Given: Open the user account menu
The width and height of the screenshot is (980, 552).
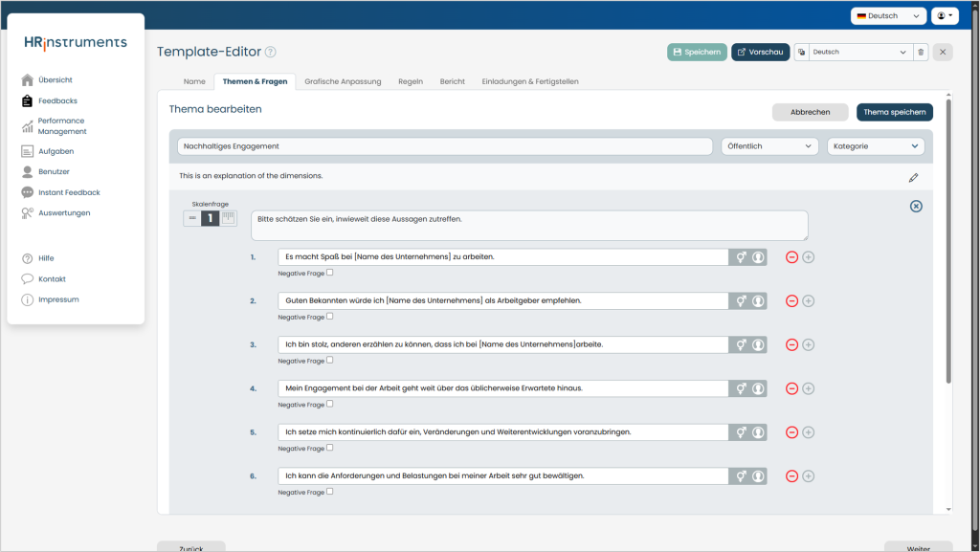Looking at the screenshot, I should (x=945, y=15).
